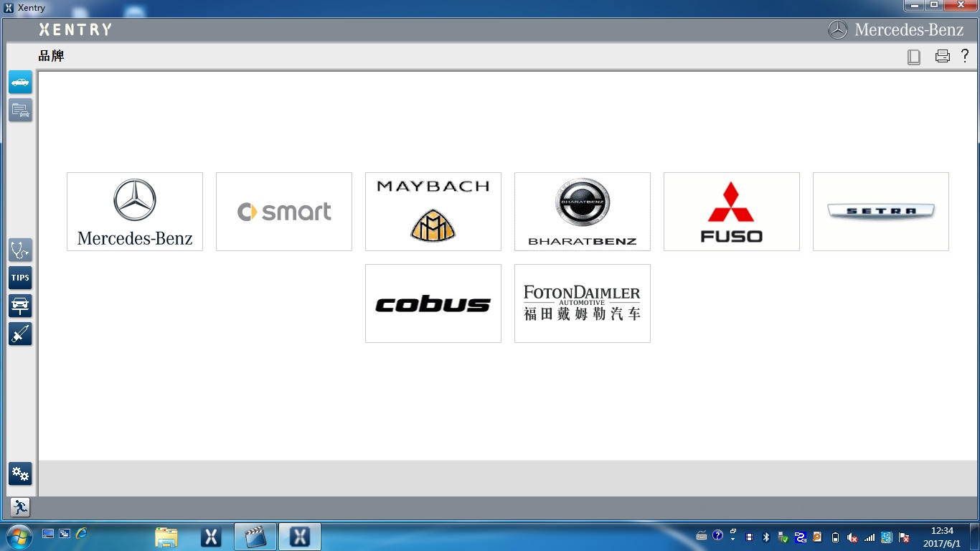Open the clapperboard video taskbar app
Screen dimensions: 980x551
pyautogui.click(x=255, y=537)
